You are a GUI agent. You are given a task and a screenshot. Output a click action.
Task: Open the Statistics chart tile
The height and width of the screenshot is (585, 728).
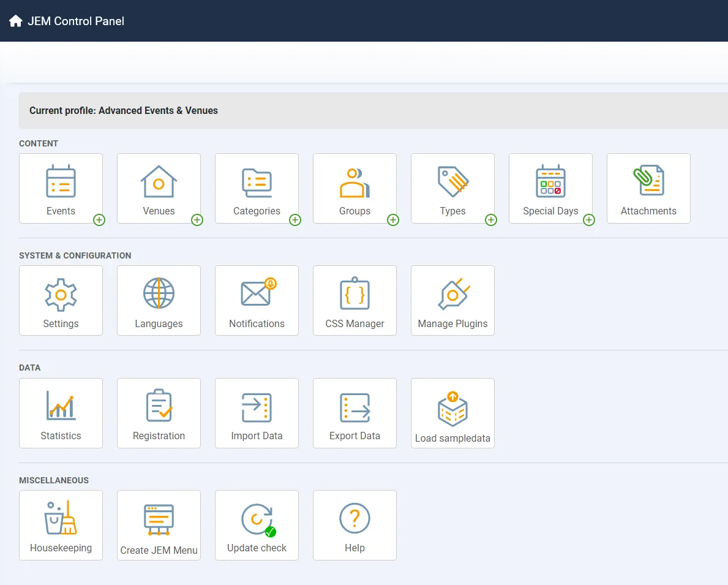coord(61,413)
